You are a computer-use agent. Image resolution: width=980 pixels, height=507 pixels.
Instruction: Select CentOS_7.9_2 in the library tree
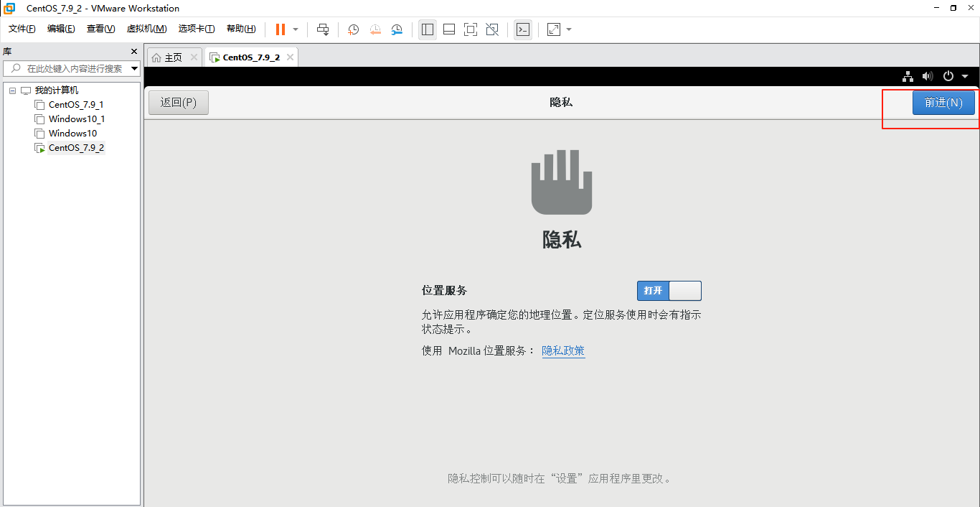tap(76, 148)
